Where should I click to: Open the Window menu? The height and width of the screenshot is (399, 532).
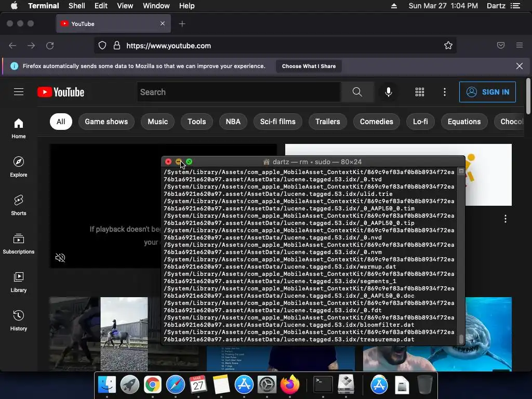click(x=156, y=6)
